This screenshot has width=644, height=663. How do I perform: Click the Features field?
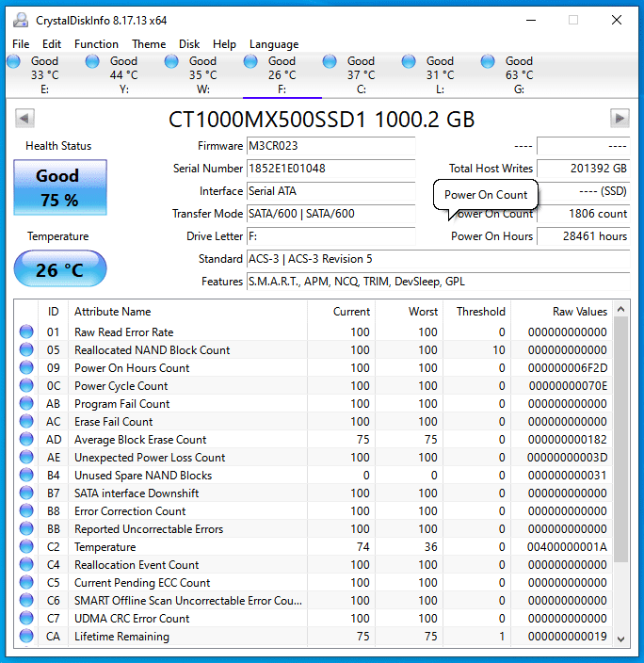pos(439,282)
